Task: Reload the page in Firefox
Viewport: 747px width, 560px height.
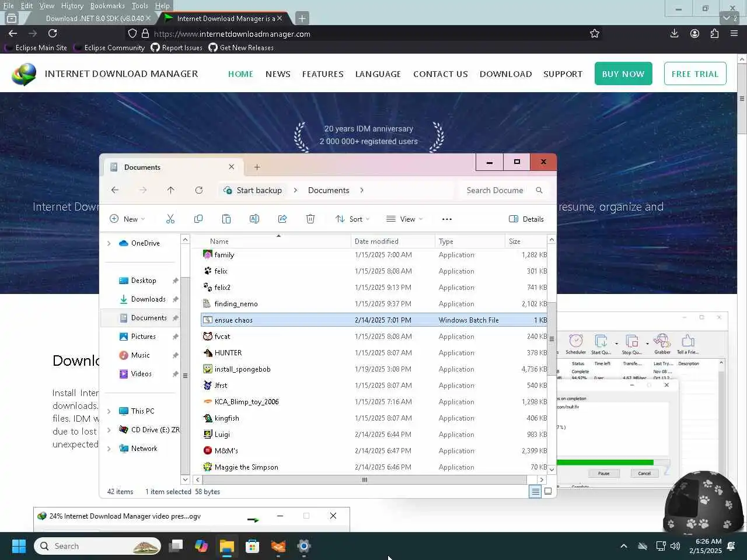Action: (53, 34)
